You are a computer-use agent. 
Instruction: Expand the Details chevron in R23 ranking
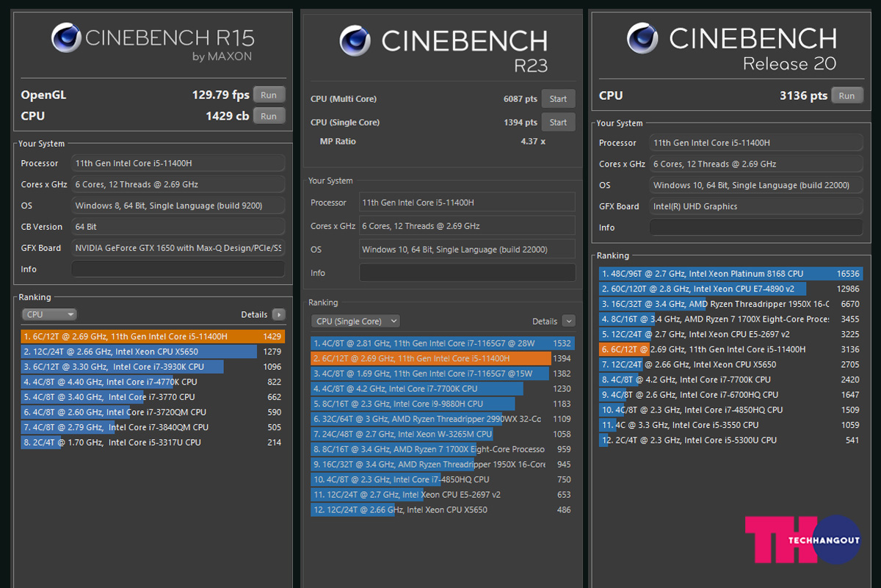[x=568, y=321]
